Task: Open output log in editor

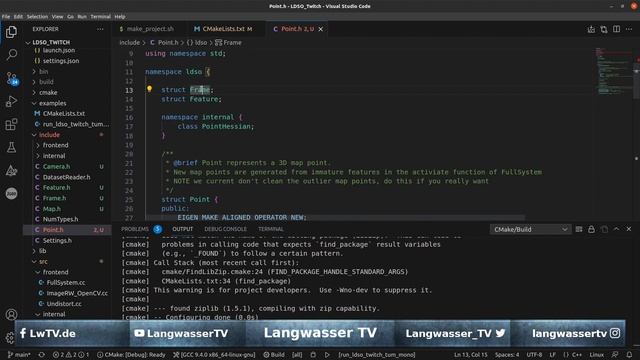Action: pos(604,229)
